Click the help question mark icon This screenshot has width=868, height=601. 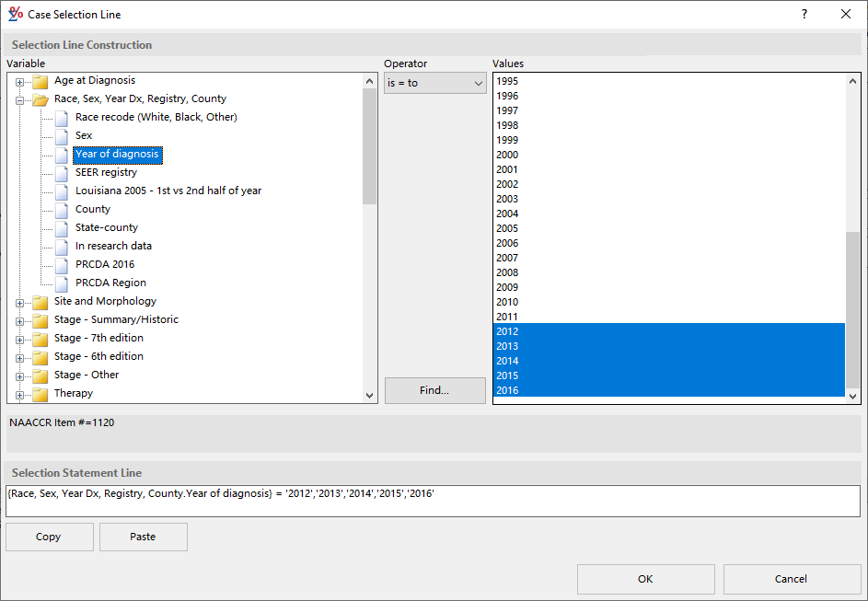804,14
